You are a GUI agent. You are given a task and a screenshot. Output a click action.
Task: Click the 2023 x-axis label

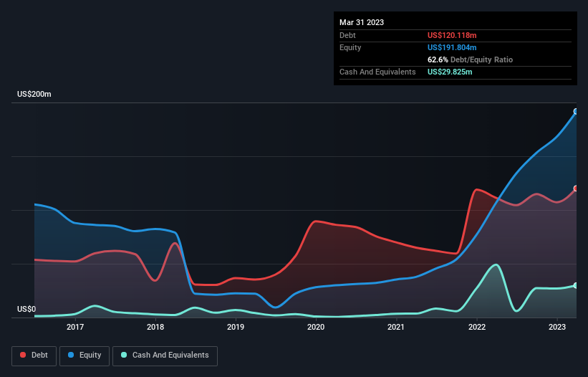point(557,327)
